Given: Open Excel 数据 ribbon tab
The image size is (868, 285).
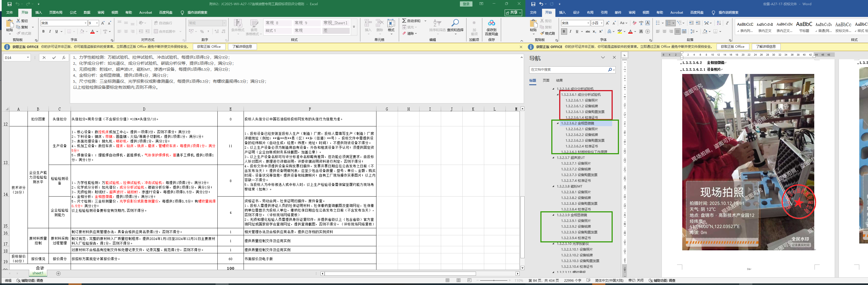Looking at the screenshot, I should point(87,13).
